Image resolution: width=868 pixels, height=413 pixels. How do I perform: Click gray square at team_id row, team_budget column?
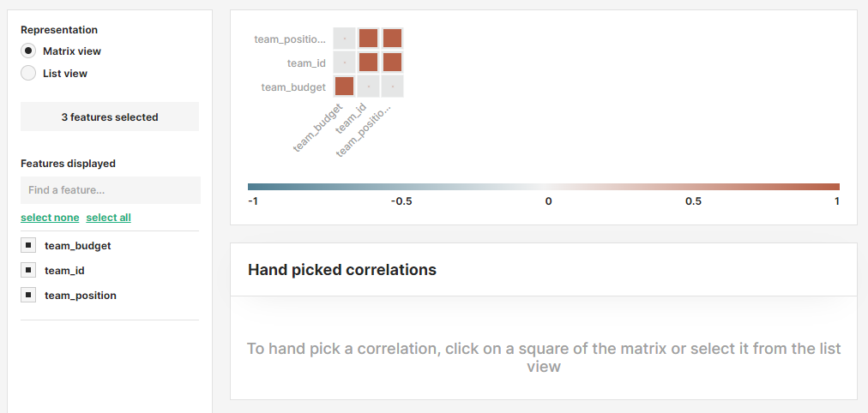[344, 63]
